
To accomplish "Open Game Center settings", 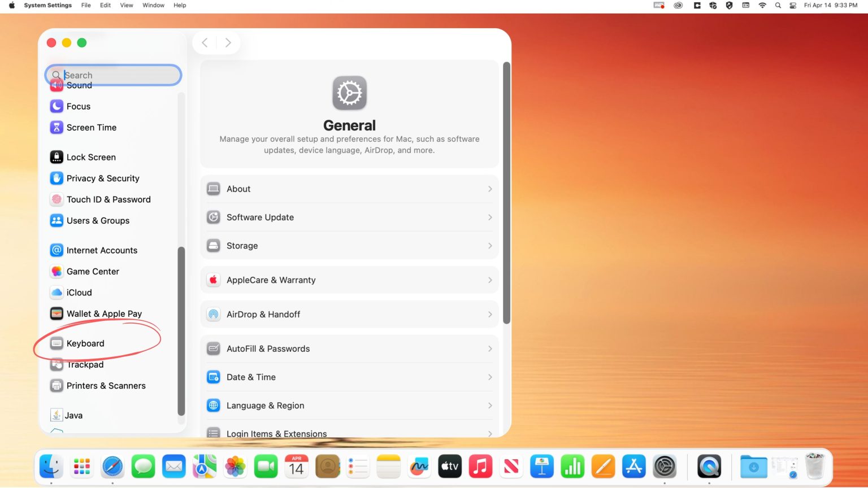I will [93, 271].
